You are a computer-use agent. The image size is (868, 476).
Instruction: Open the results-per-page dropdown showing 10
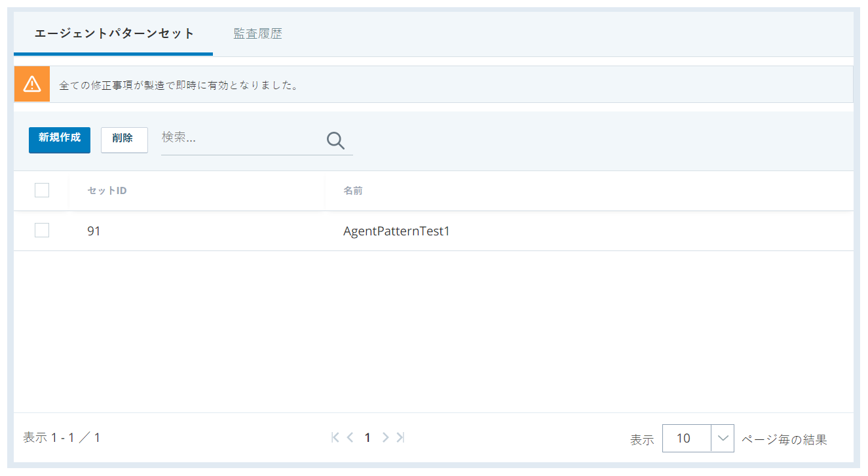tap(698, 438)
